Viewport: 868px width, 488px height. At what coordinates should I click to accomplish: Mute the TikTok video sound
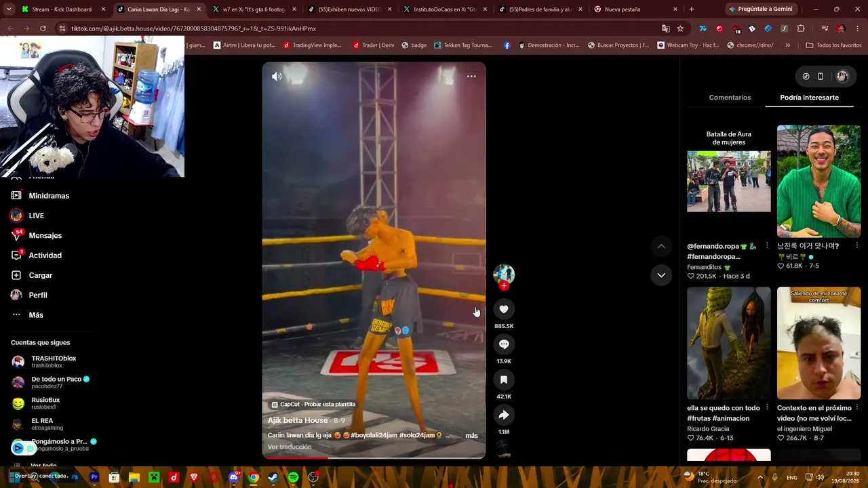(277, 77)
